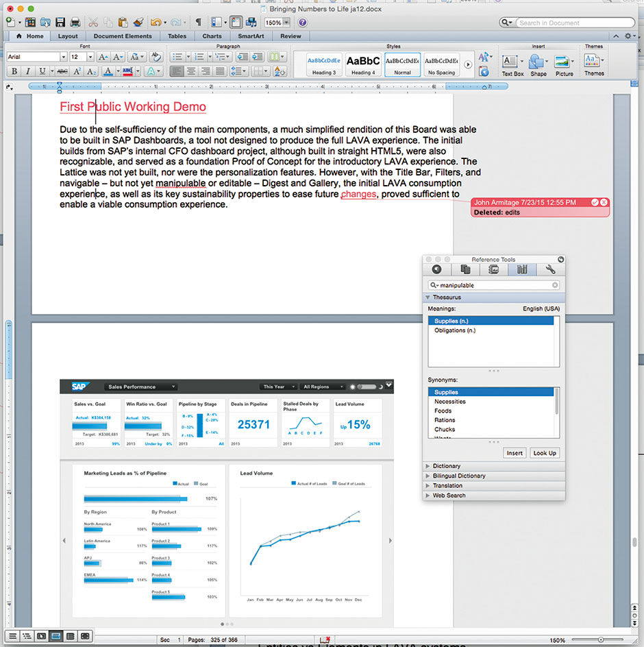The image size is (644, 647).
Task: Open Styles manager icon below Change Styles
Action: click(484, 72)
